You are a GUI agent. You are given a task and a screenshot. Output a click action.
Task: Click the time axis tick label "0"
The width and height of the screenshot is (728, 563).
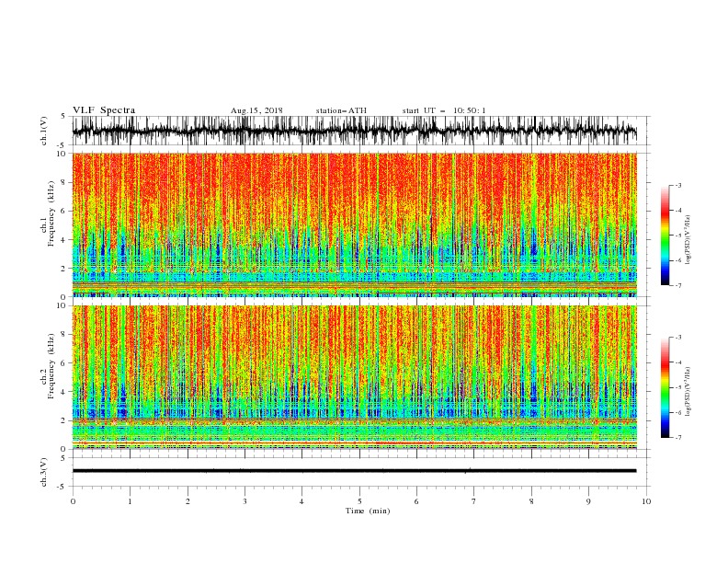coord(73,501)
